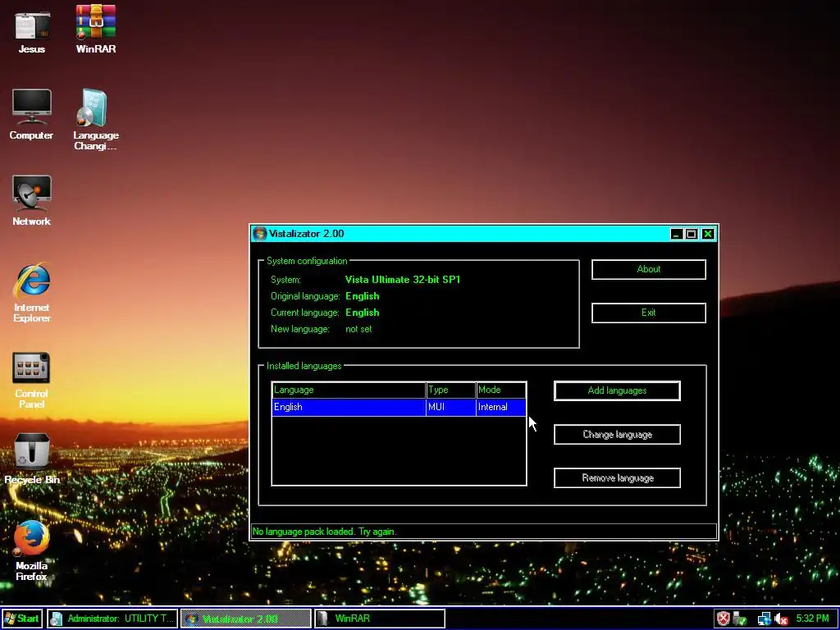The width and height of the screenshot is (840, 630).
Task: Click the MUI cell in the English row
Action: click(450, 407)
